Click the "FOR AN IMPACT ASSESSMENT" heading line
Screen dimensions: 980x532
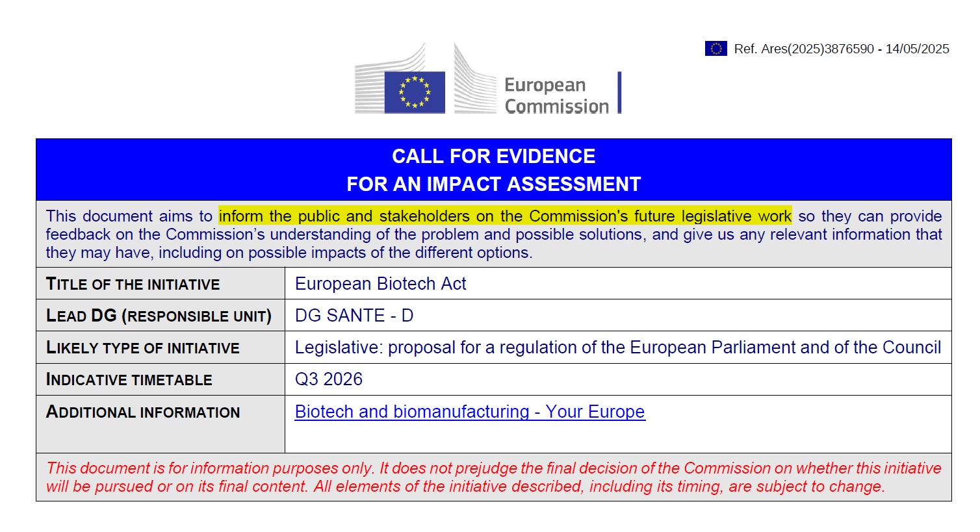point(493,184)
